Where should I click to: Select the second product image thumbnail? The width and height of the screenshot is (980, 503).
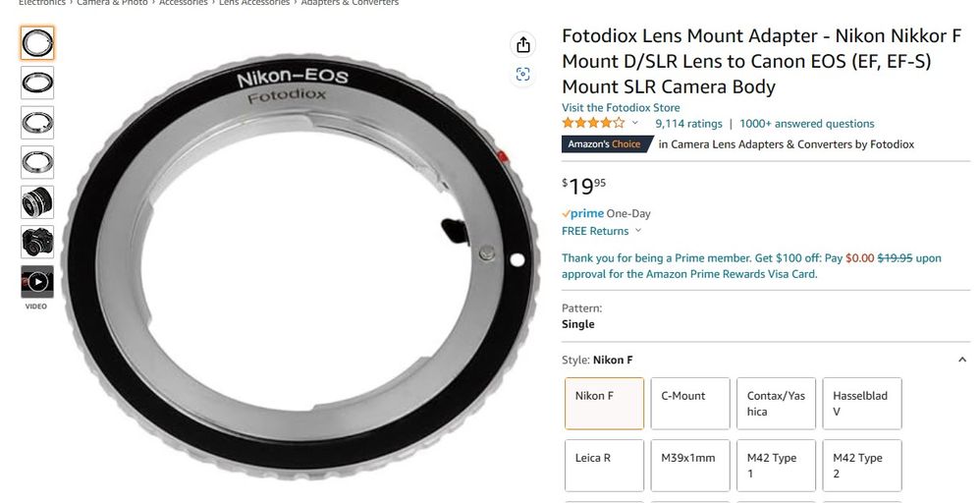[37, 83]
